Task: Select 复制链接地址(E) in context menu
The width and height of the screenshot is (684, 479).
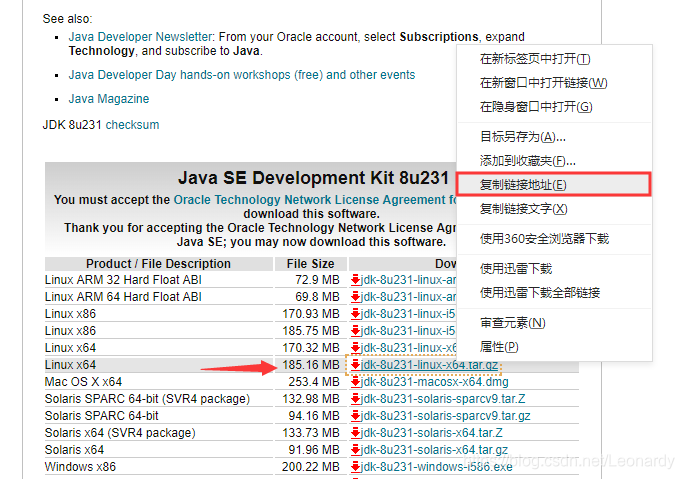Action: 554,185
